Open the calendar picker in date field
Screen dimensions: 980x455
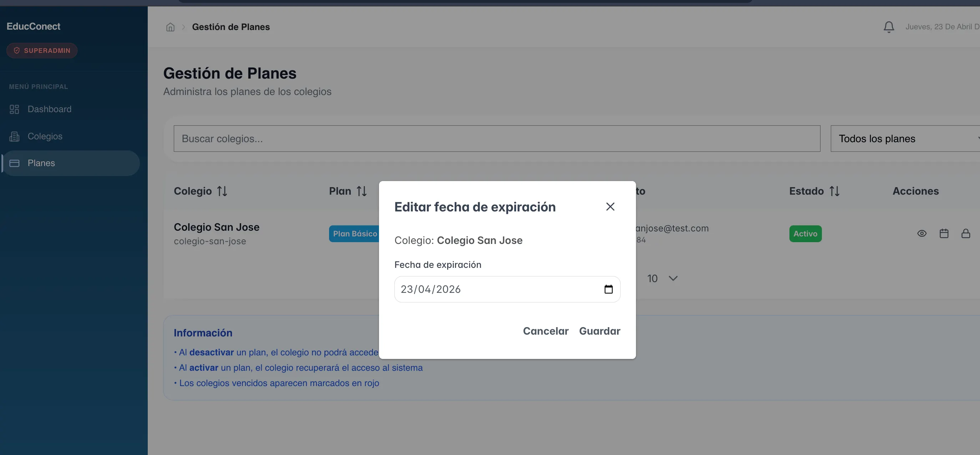(608, 289)
